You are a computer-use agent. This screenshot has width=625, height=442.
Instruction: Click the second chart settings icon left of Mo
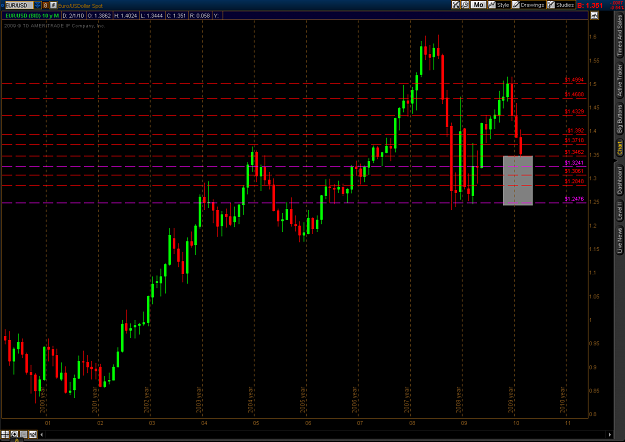click(x=465, y=5)
